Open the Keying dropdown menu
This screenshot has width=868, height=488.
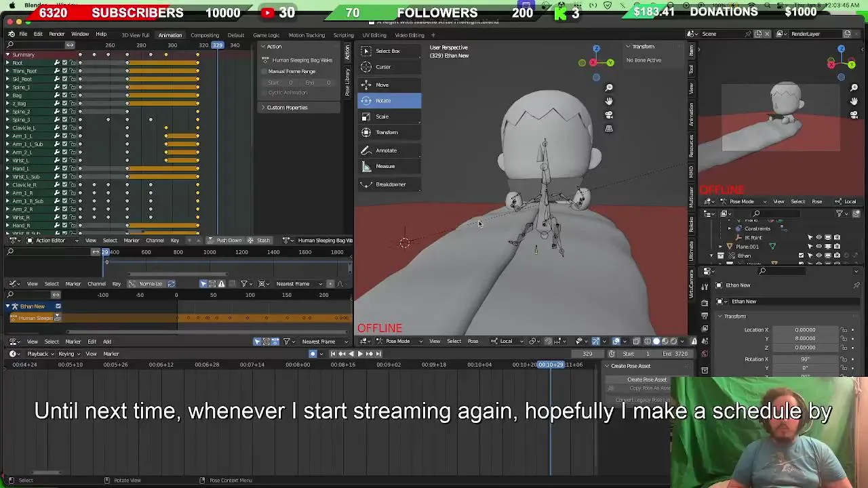click(68, 354)
